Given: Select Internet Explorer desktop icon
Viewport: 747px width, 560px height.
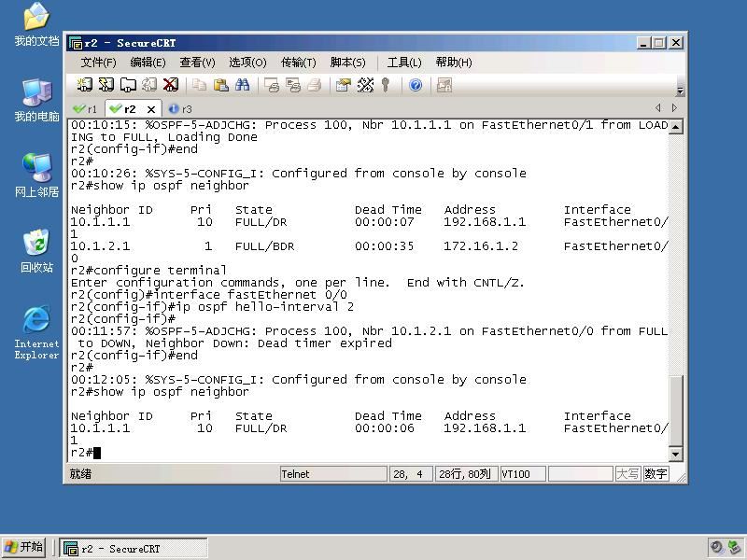Looking at the screenshot, I should 36,332.
